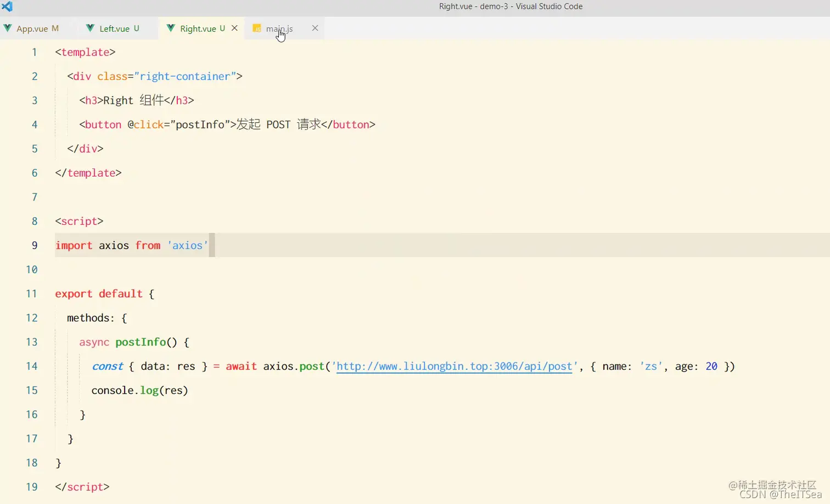
Task: Click the VS Code logo icon
Action: click(x=7, y=7)
